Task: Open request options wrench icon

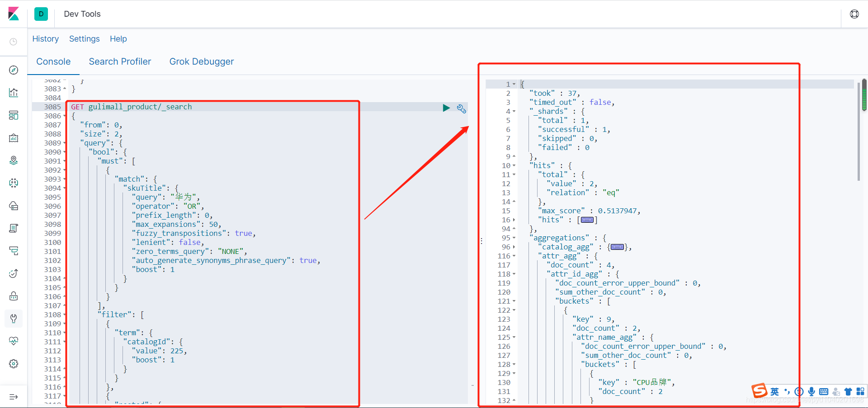Action: coord(461,108)
